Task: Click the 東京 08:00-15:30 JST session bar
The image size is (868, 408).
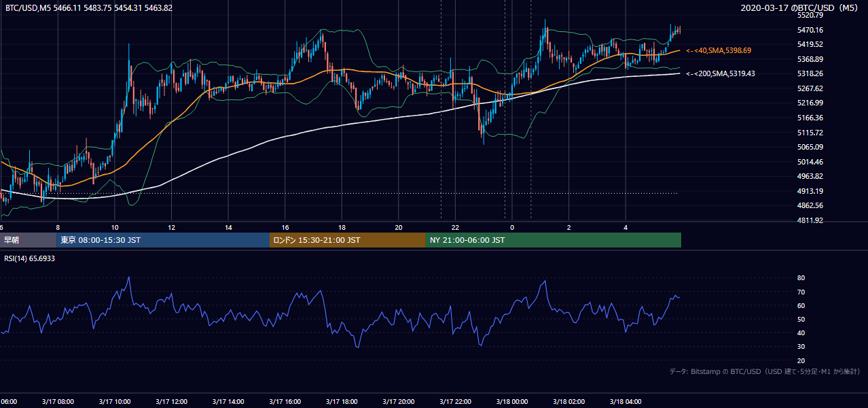Action: click(163, 240)
